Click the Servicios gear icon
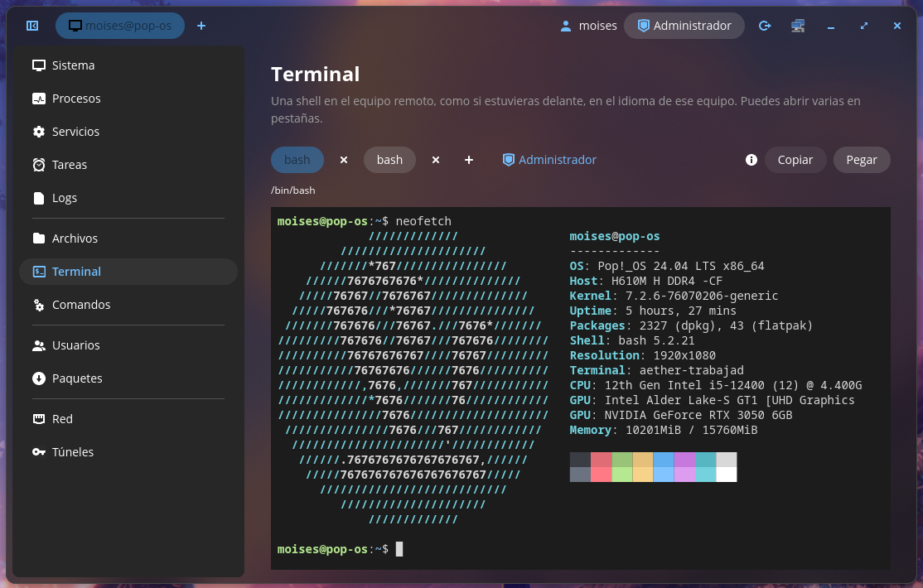Screen dimensions: 923x588 (39, 132)
